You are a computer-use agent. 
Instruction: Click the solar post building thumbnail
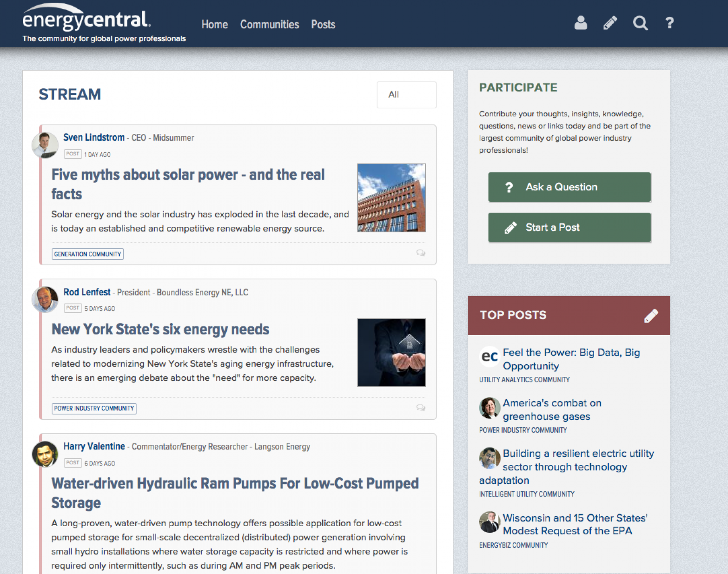[391, 198]
